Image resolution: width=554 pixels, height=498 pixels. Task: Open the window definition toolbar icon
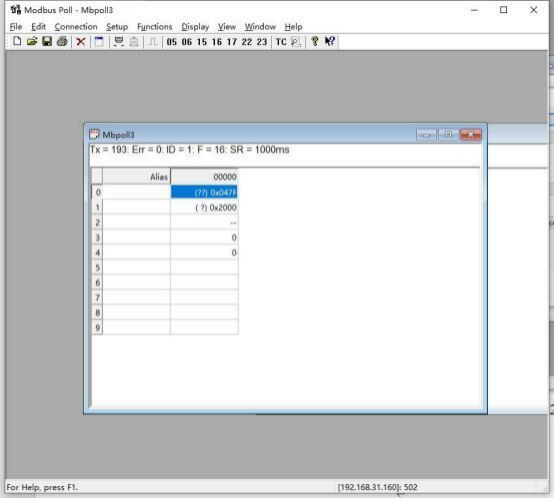99,42
